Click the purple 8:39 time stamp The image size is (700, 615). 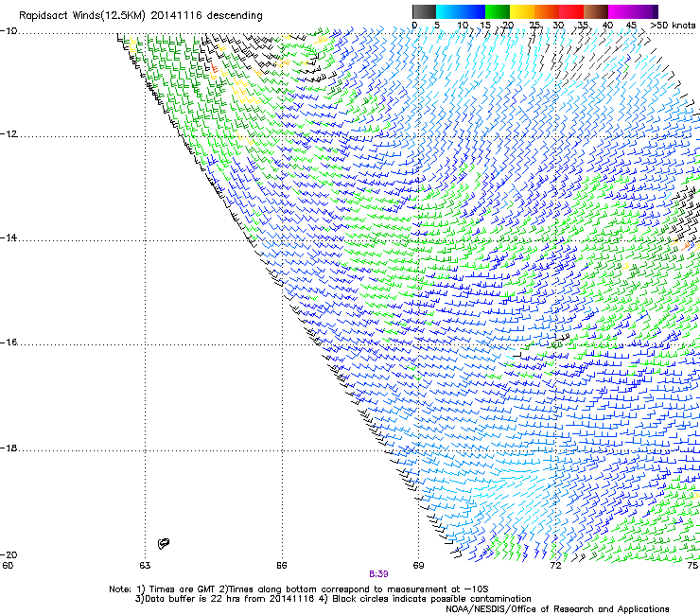[x=378, y=574]
